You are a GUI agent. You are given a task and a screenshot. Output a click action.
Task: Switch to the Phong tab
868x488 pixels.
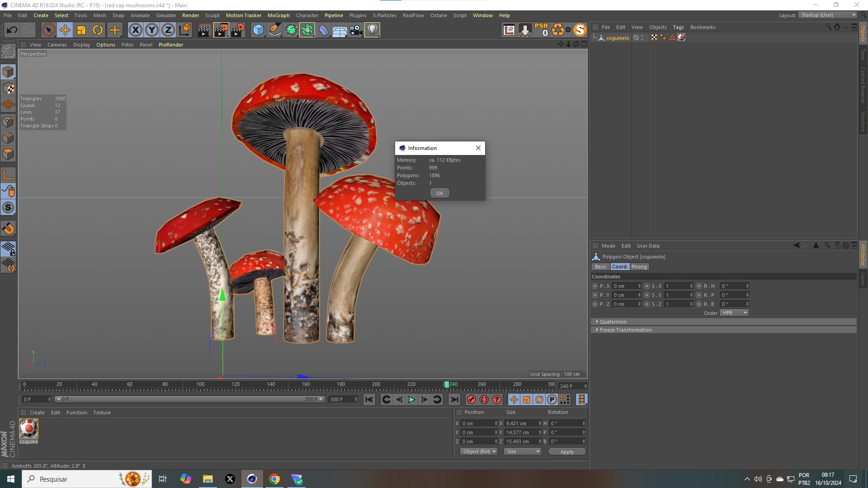[x=639, y=267]
